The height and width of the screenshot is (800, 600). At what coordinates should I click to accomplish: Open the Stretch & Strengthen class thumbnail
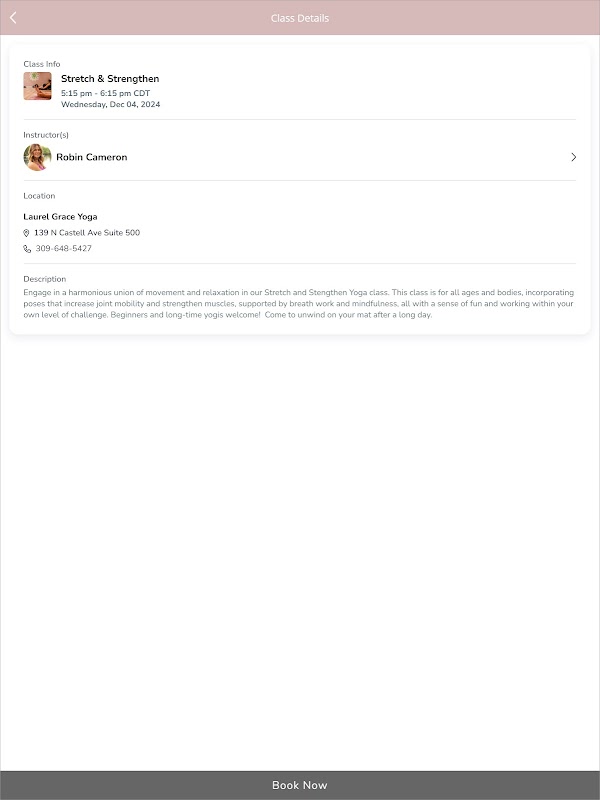coord(37,86)
